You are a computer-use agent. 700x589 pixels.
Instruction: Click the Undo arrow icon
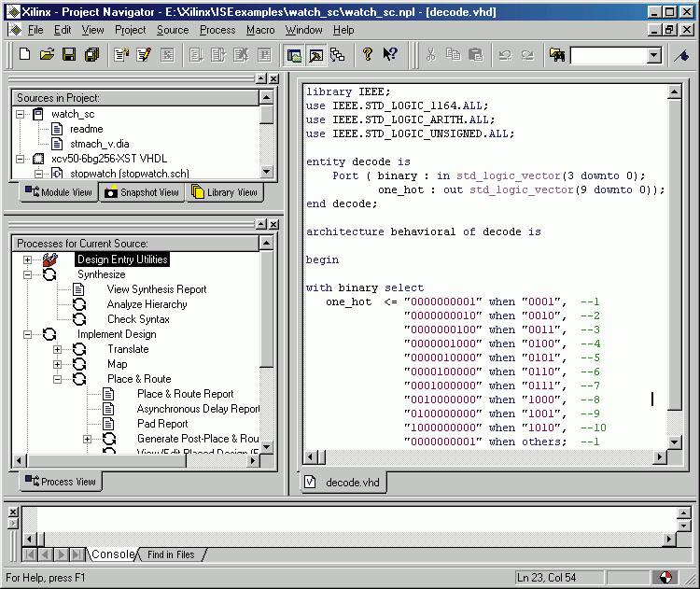point(505,55)
